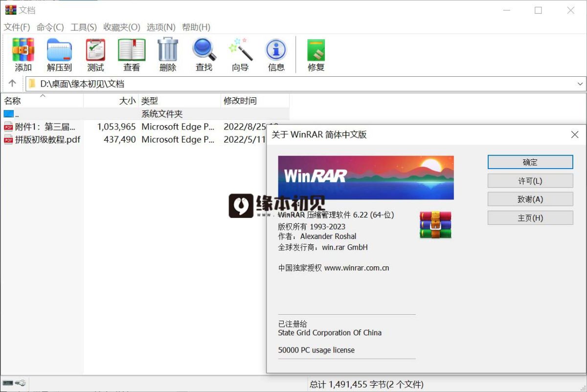Click the size value 437,490
587x392 pixels.
click(120, 139)
